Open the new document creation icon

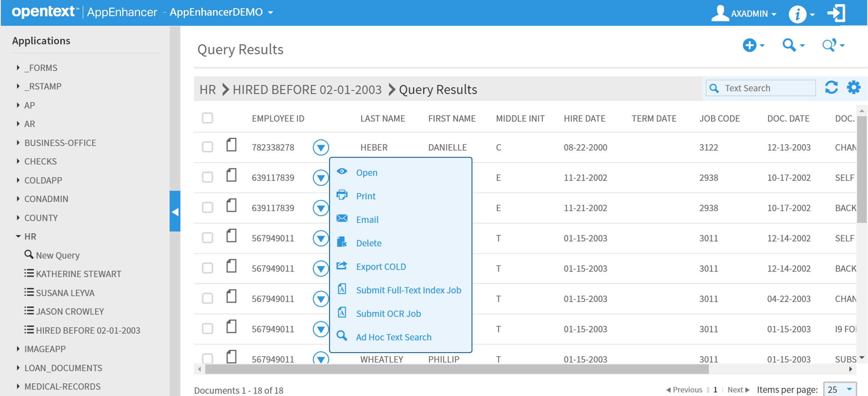point(749,45)
